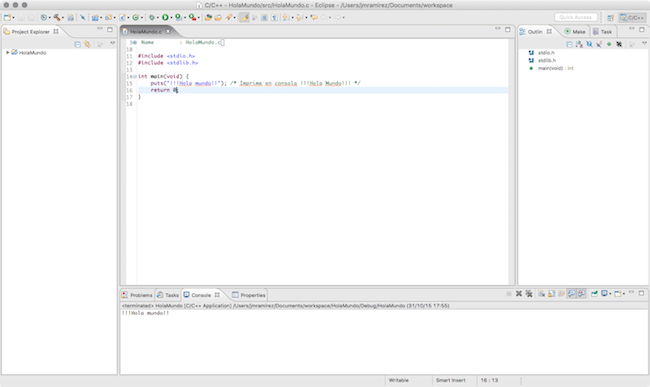Open the Debug button dropdown arrow
Image resolution: width=650 pixels, height=387 pixels.
(x=158, y=18)
